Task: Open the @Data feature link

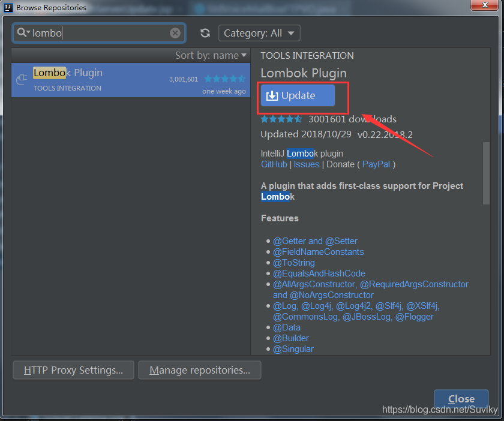Action: 287,327
